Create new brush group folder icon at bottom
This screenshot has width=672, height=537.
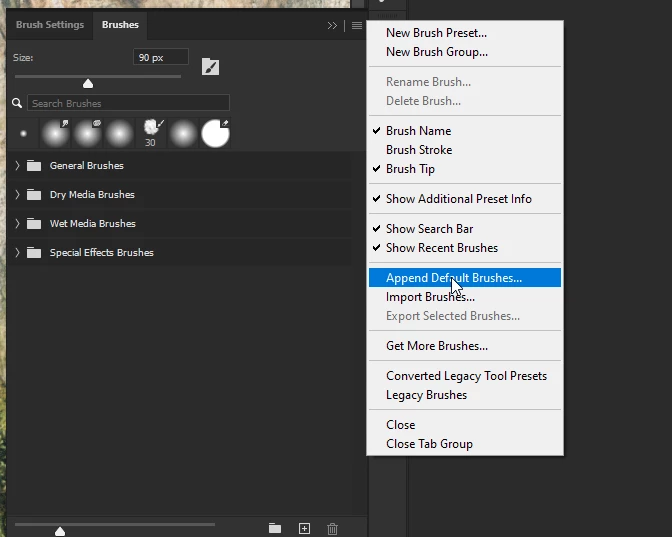[x=275, y=528]
